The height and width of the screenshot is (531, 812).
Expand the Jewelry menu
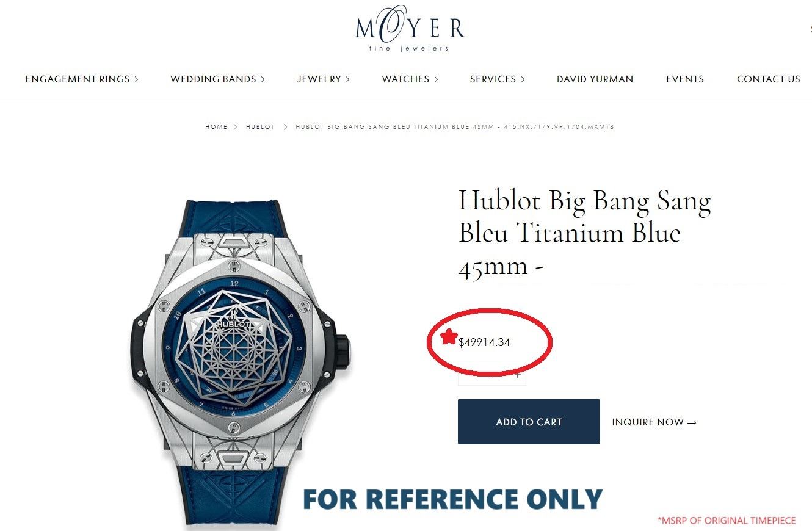323,79
